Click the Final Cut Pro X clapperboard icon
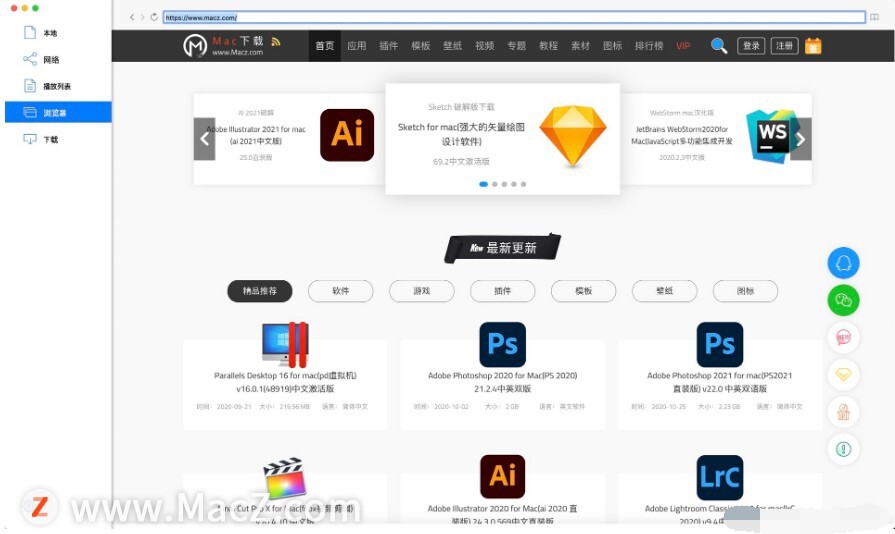895x534 pixels. click(285, 477)
